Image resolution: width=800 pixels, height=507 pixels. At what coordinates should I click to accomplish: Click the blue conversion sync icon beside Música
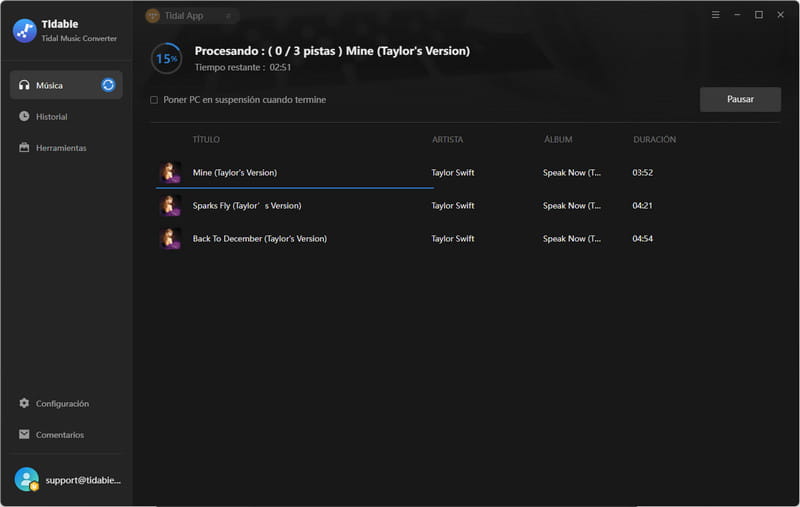point(108,85)
